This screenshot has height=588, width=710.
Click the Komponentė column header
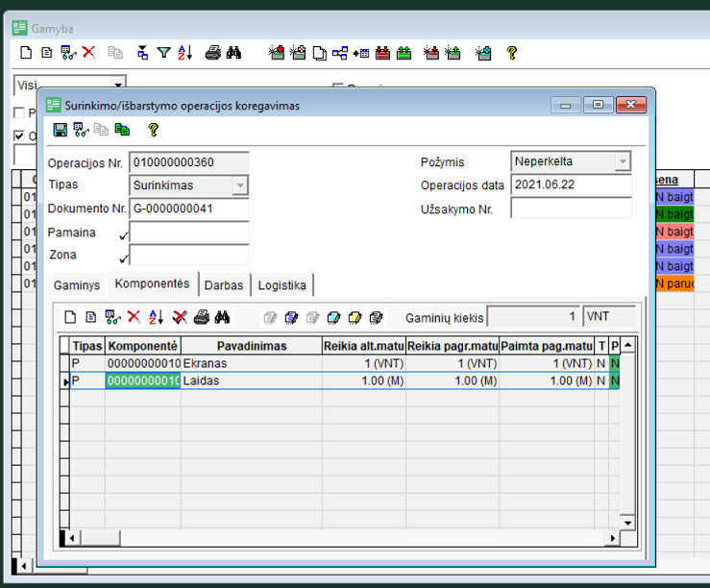click(x=142, y=346)
